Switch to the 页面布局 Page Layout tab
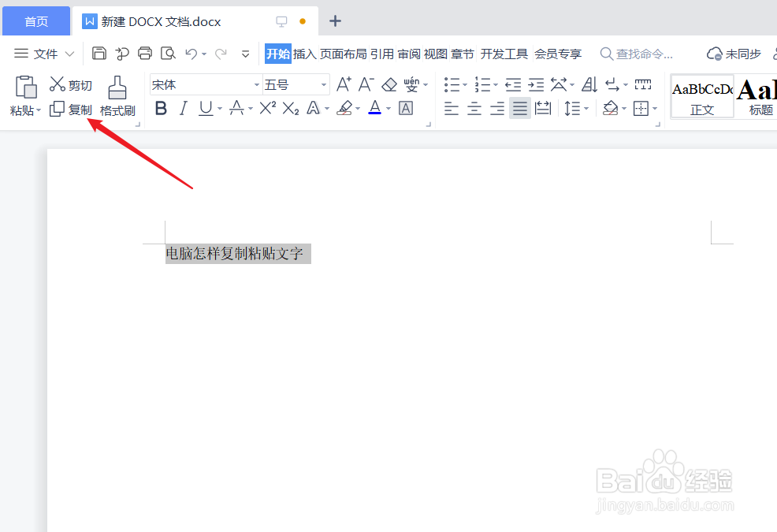The width and height of the screenshot is (777, 532). (x=344, y=54)
